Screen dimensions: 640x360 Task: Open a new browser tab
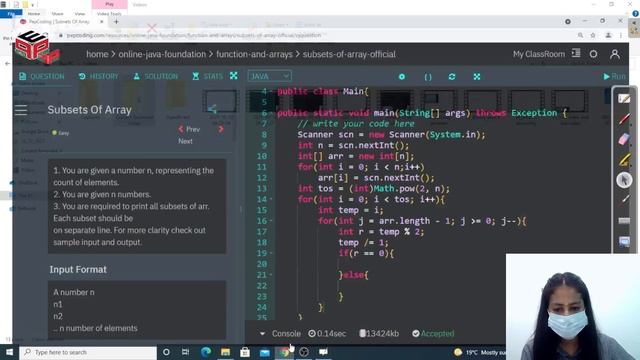pos(116,22)
